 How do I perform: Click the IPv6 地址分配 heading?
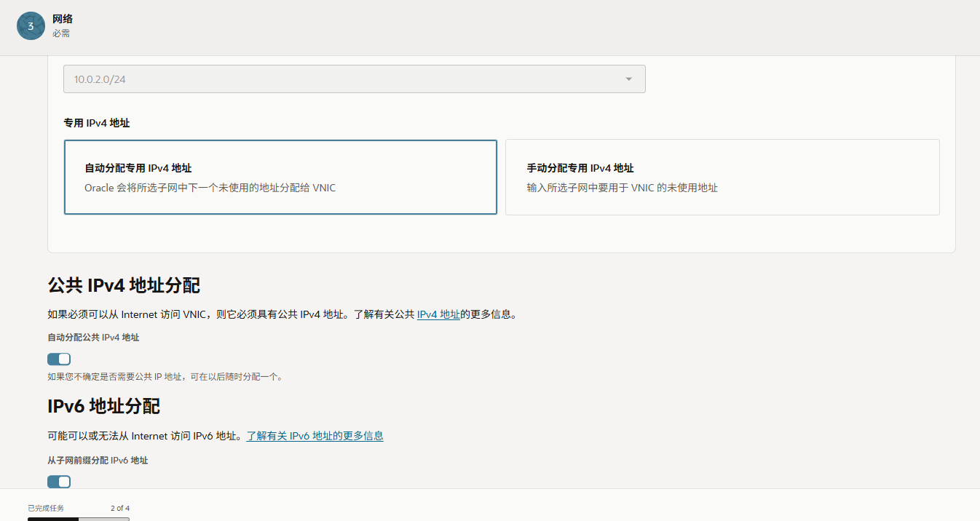coord(103,406)
